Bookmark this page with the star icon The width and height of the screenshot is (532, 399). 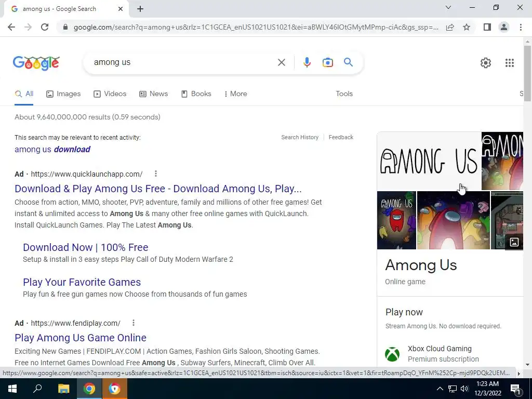click(467, 27)
